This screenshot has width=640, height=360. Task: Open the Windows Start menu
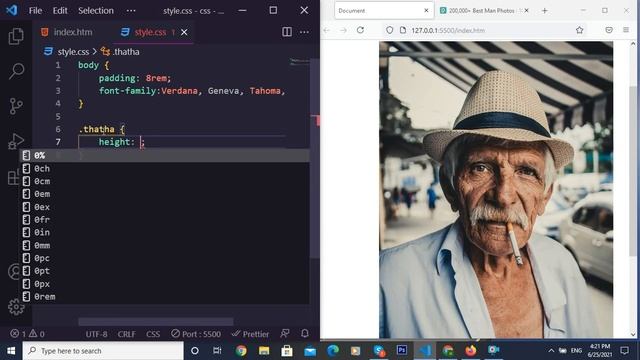pyautogui.click(x=11, y=351)
